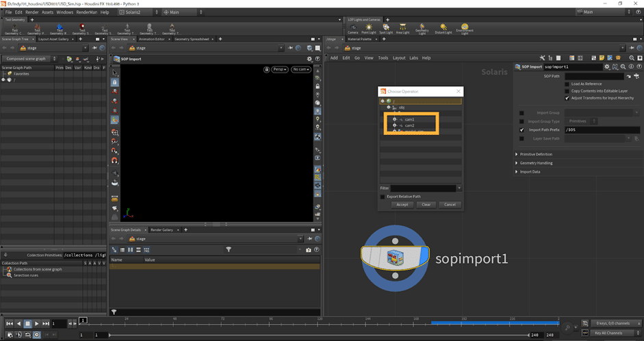The height and width of the screenshot is (341, 644).
Task: Uncheck Adjust Transforms for Input Hierarchy
Action: [x=567, y=98]
